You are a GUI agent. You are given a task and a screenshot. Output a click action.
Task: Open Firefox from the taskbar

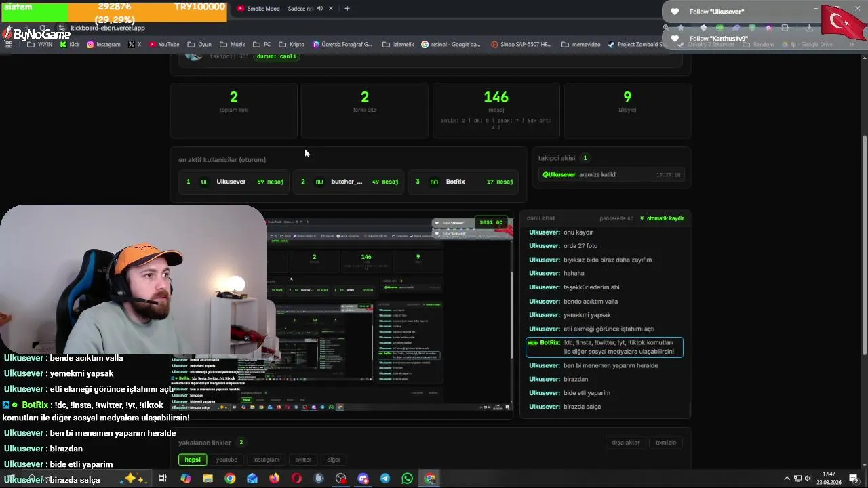click(x=274, y=479)
